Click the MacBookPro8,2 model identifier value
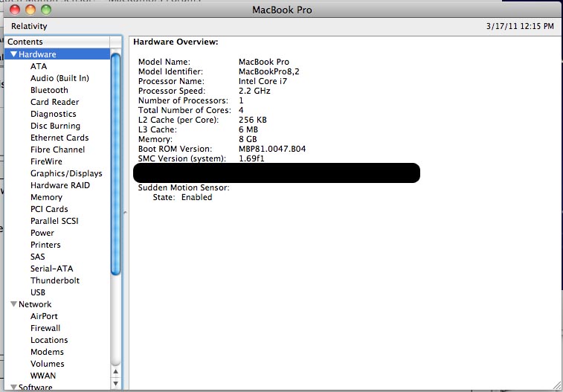Viewport: 563px width, 392px height. click(x=269, y=71)
